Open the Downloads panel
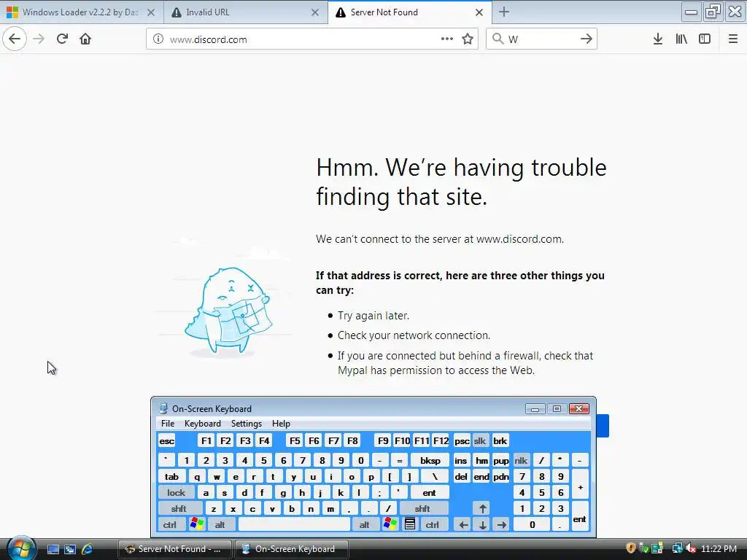 coord(658,39)
